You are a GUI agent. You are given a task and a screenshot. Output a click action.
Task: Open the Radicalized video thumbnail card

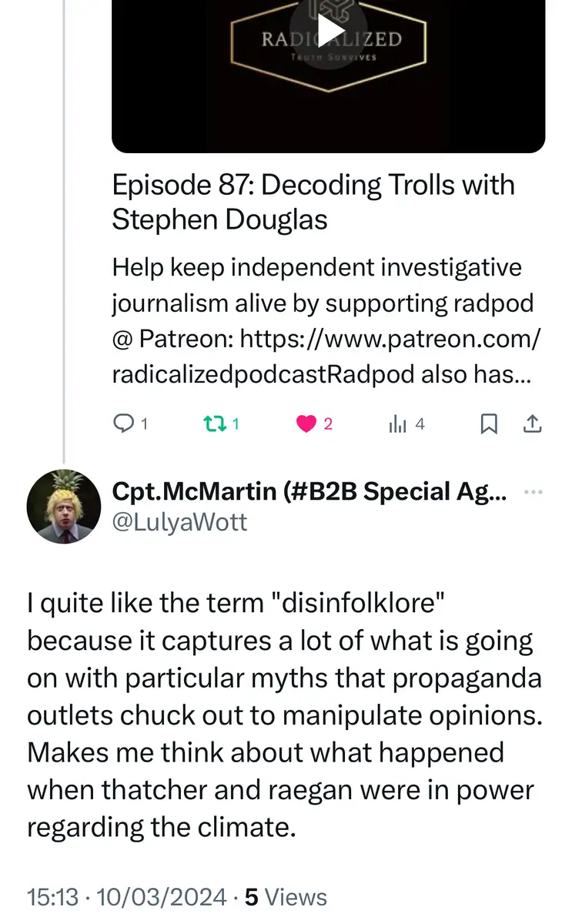[x=462, y=92]
